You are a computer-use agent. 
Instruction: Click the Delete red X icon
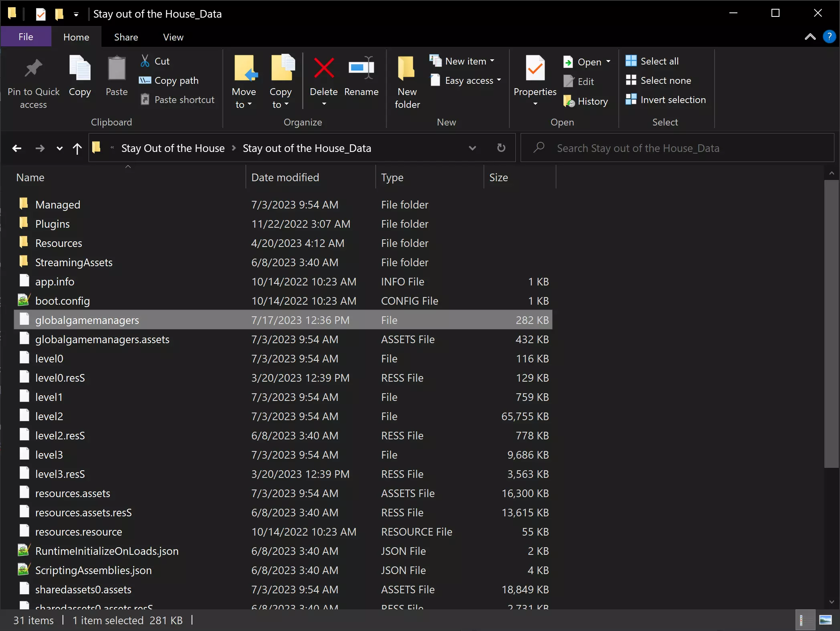point(323,68)
